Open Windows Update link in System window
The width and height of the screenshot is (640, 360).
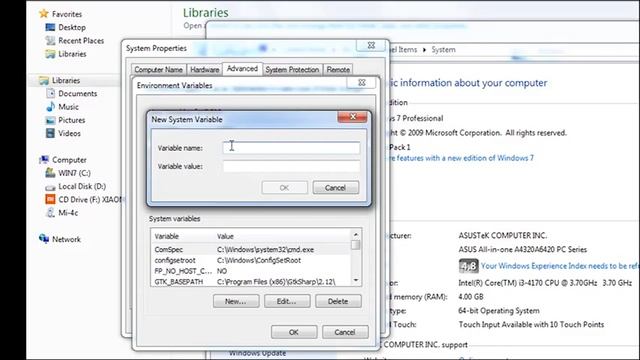(257, 353)
